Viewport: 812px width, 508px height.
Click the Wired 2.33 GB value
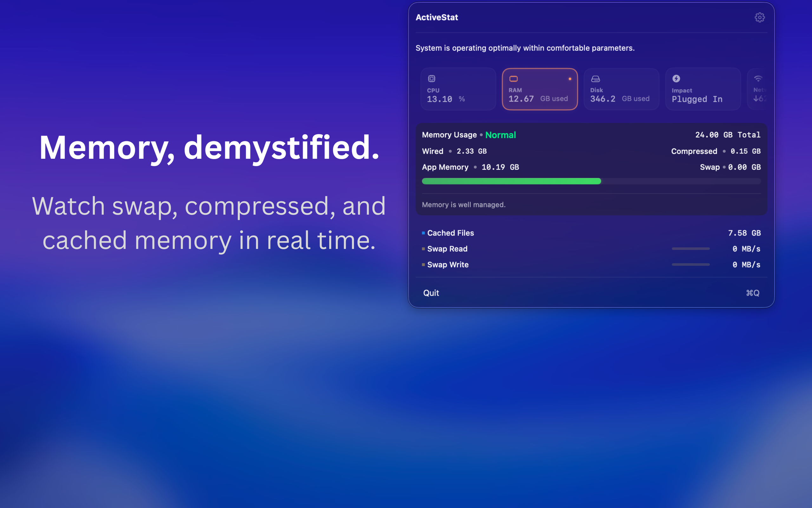pyautogui.click(x=471, y=151)
